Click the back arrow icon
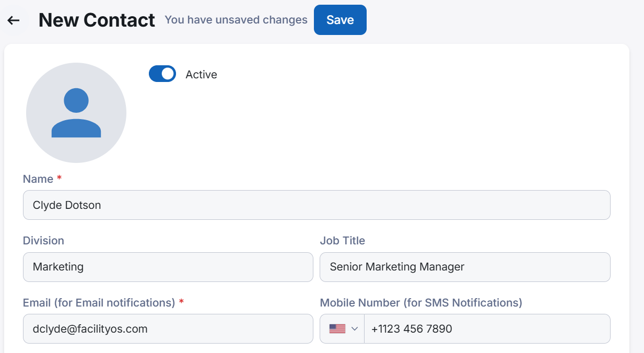The height and width of the screenshot is (353, 644). tap(14, 20)
